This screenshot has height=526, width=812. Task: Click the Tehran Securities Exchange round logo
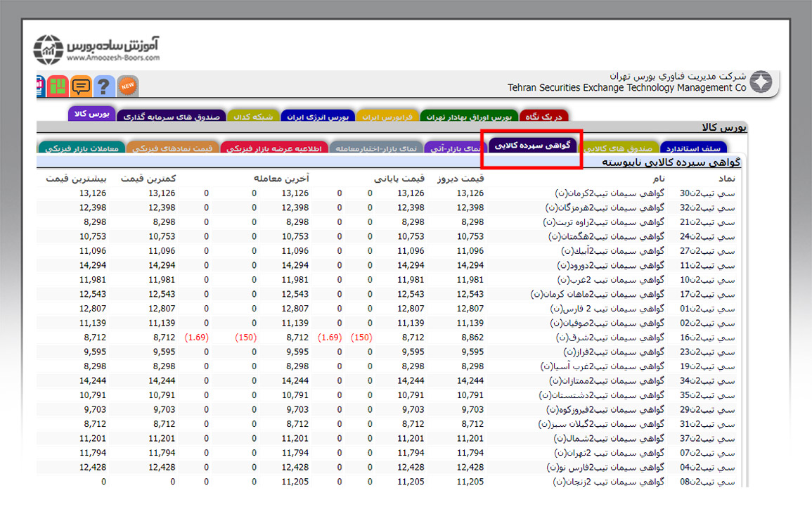click(x=760, y=82)
